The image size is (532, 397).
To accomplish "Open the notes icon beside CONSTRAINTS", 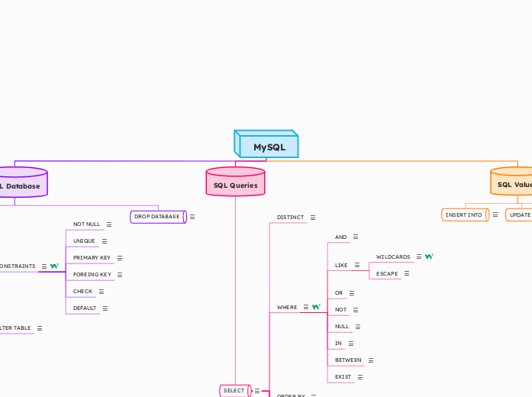I will point(44,266).
